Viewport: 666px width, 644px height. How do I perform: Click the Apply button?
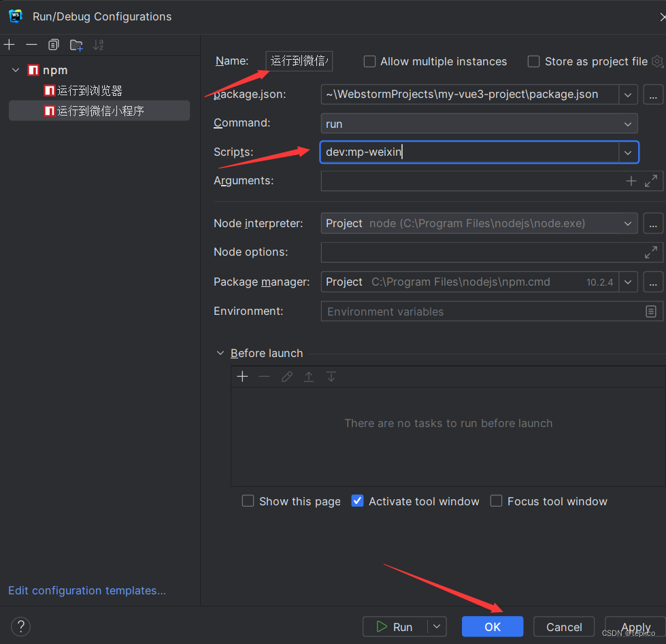635,626
